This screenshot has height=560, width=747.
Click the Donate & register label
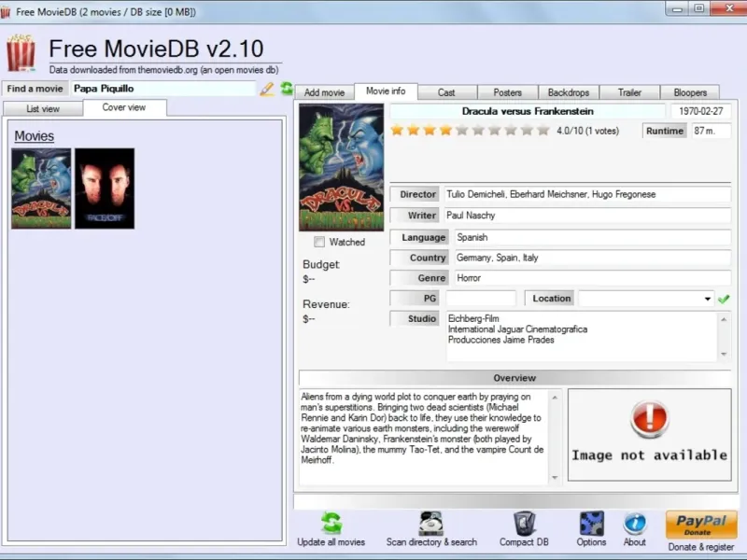point(701,547)
